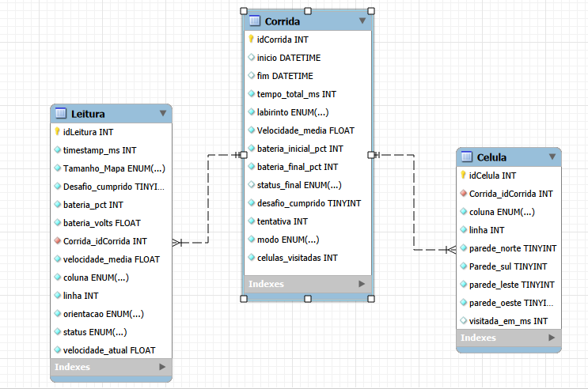Select the coluna ENUM column in Celula

[502, 212]
